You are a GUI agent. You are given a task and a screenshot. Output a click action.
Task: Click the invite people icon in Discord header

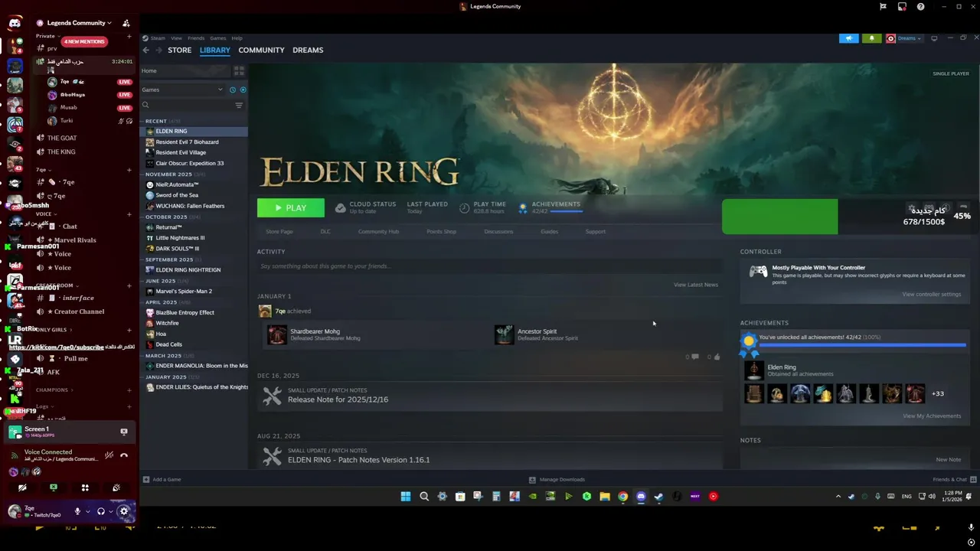coord(126,23)
